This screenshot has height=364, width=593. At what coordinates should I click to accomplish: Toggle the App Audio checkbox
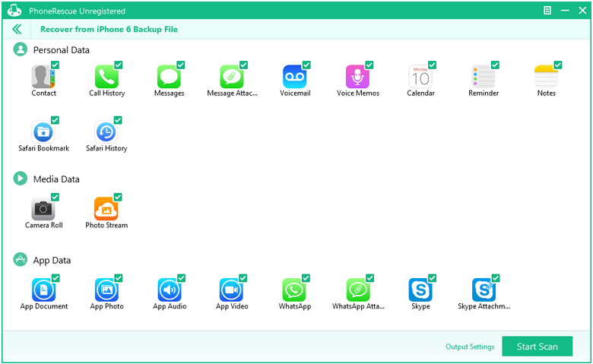click(x=181, y=279)
